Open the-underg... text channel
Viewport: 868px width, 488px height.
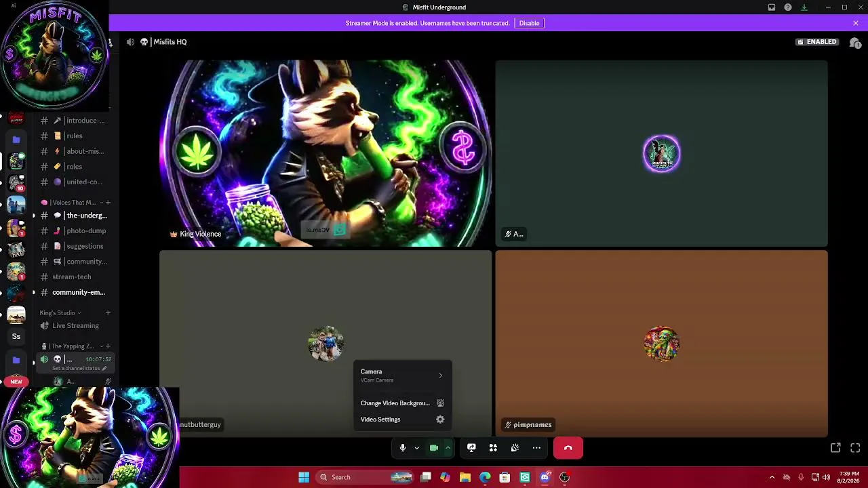pyautogui.click(x=75, y=216)
